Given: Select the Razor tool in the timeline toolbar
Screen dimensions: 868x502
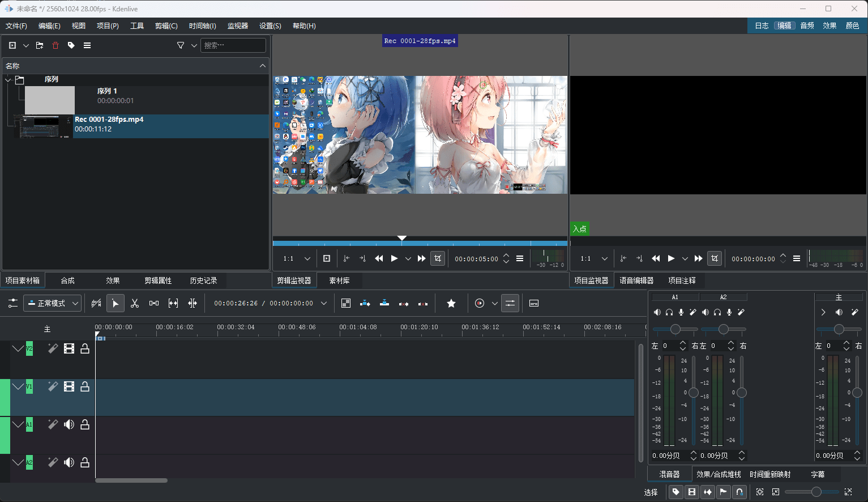Looking at the screenshot, I should click(x=135, y=303).
